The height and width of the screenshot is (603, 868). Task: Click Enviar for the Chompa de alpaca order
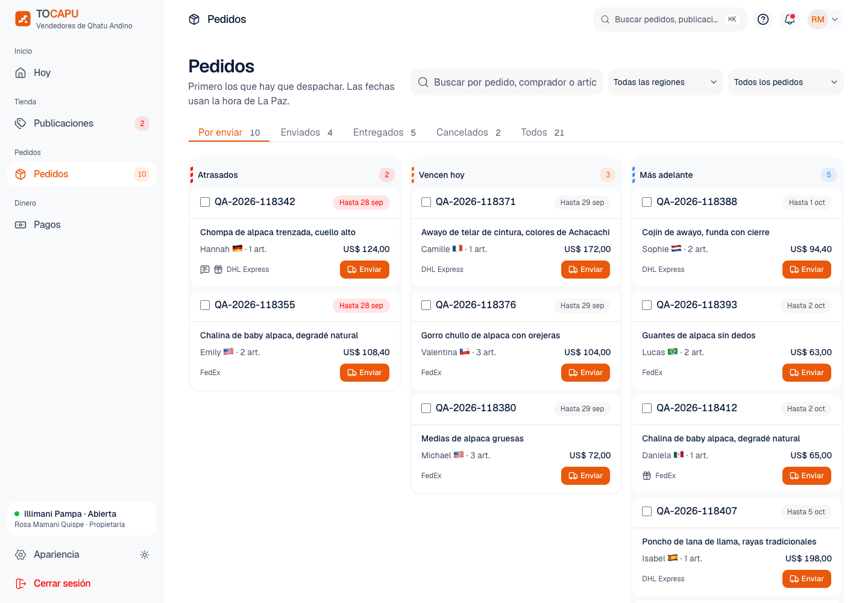point(365,270)
